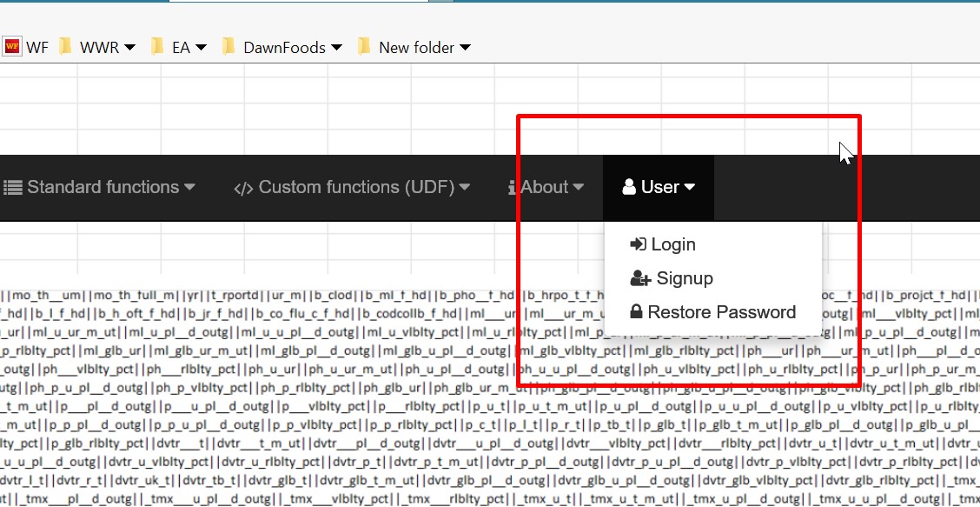Screen dimensions: 980x507
Task: Click Signup to create an account
Action: click(683, 278)
